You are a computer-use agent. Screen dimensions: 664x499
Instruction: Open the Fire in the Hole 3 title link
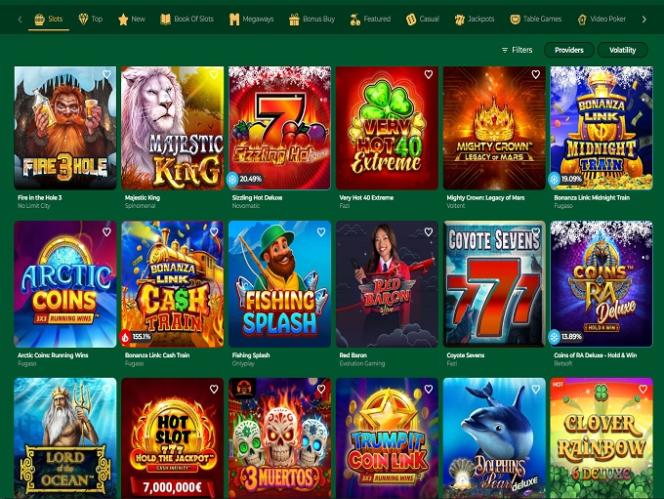click(39, 197)
